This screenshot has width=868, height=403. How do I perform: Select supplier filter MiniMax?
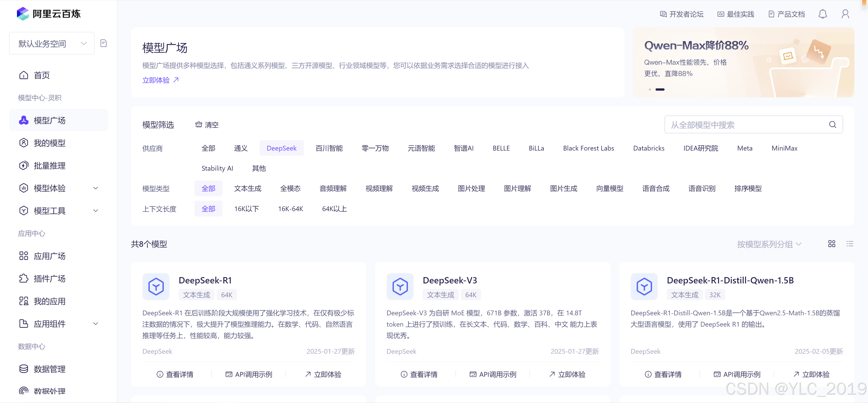tap(784, 148)
